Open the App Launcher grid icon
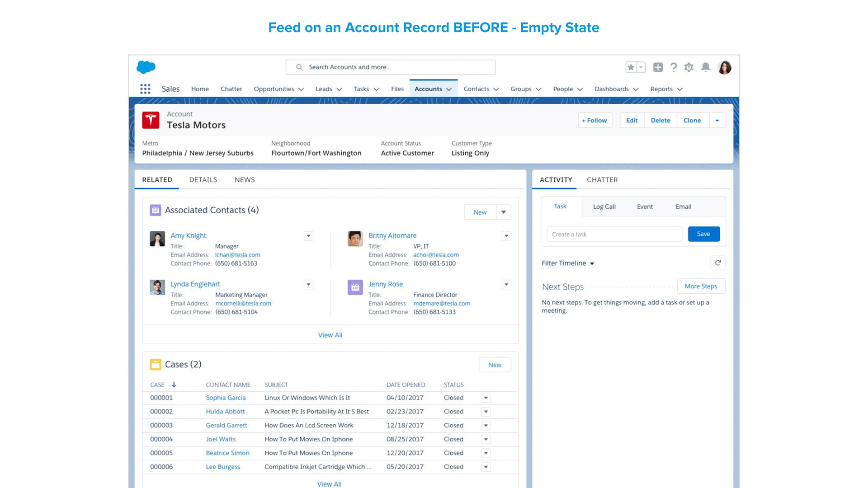Viewport: 868px width, 488px height. click(145, 89)
